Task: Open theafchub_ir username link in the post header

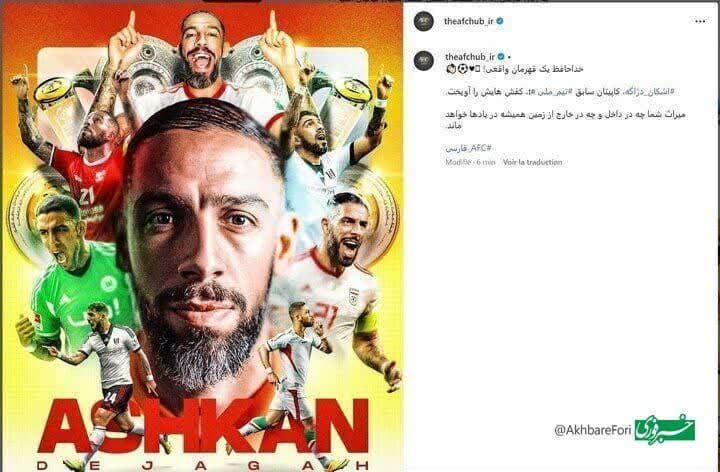Action: tap(469, 21)
